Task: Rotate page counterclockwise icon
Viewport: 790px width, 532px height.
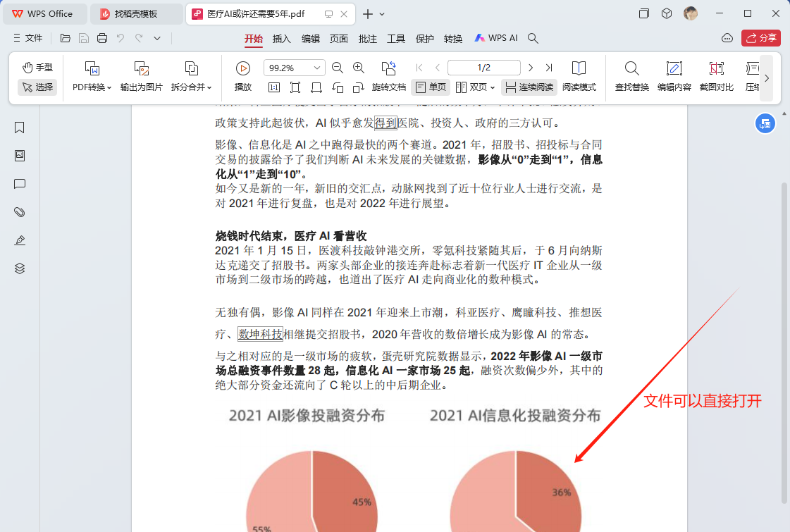Action: pyautogui.click(x=338, y=87)
